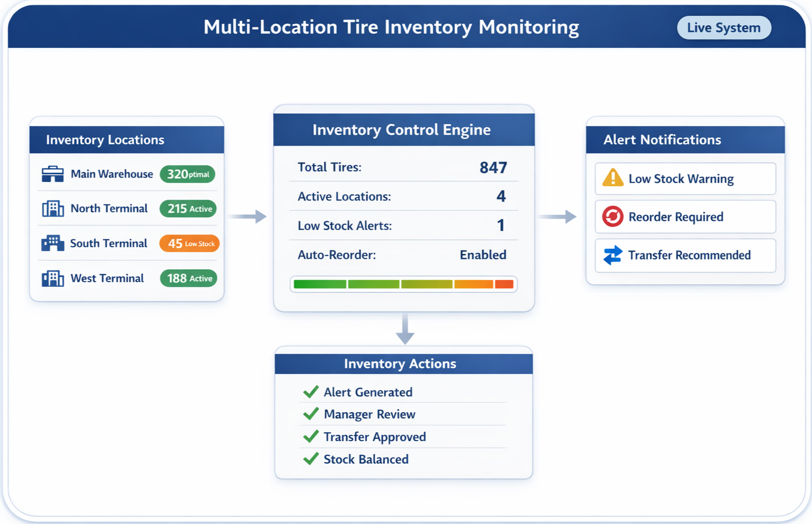The height and width of the screenshot is (524, 812).
Task: Toggle the Stock Balanced checkmark
Action: pos(311,459)
